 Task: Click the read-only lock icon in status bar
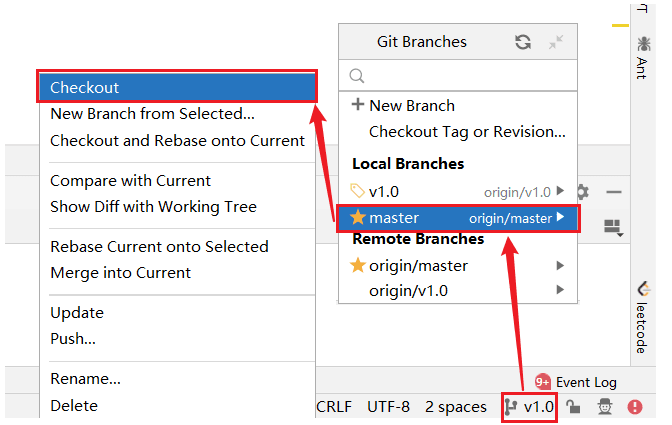coord(574,407)
